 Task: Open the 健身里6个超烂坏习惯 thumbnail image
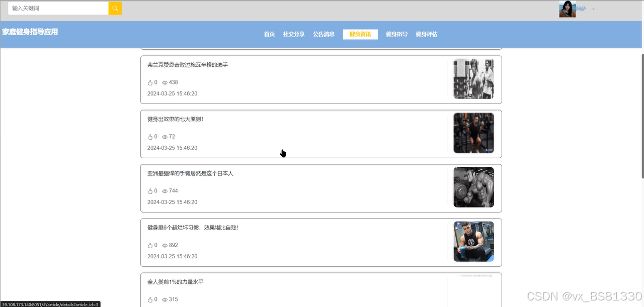pos(473,242)
